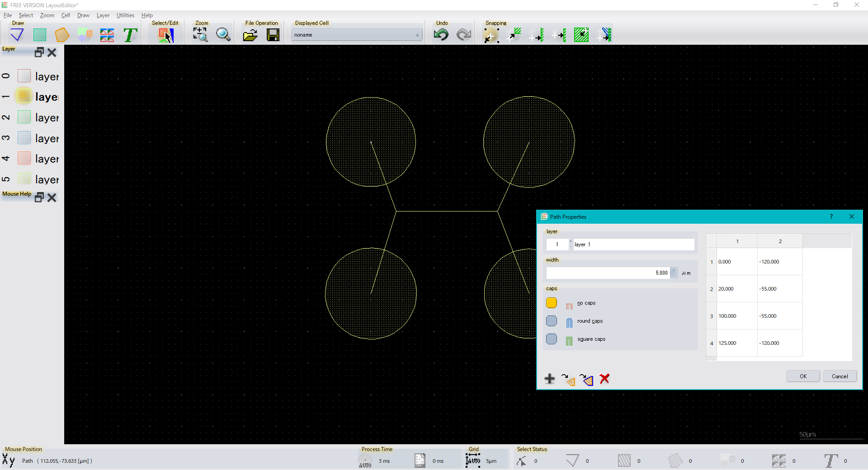
Task: Select the square caps option
Action: (x=552, y=339)
